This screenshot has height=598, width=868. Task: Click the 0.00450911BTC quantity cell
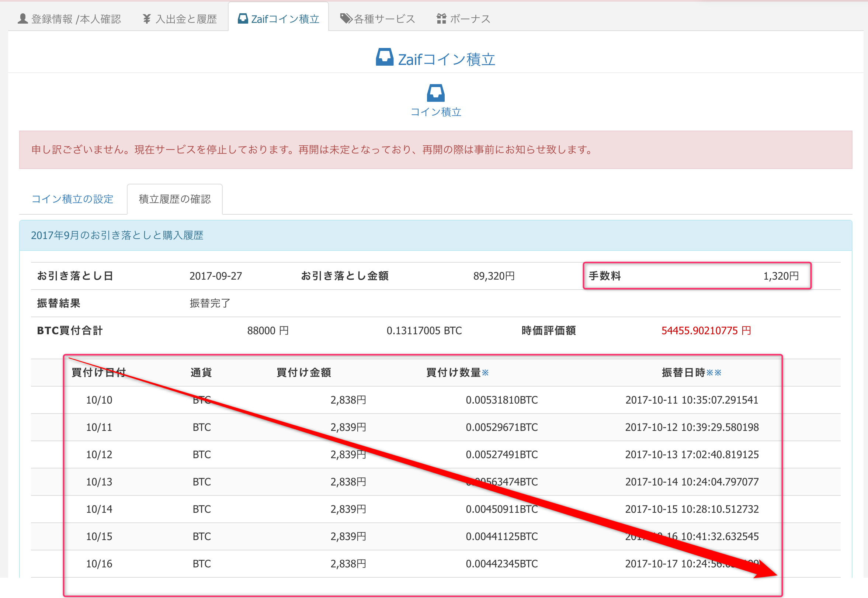click(502, 509)
